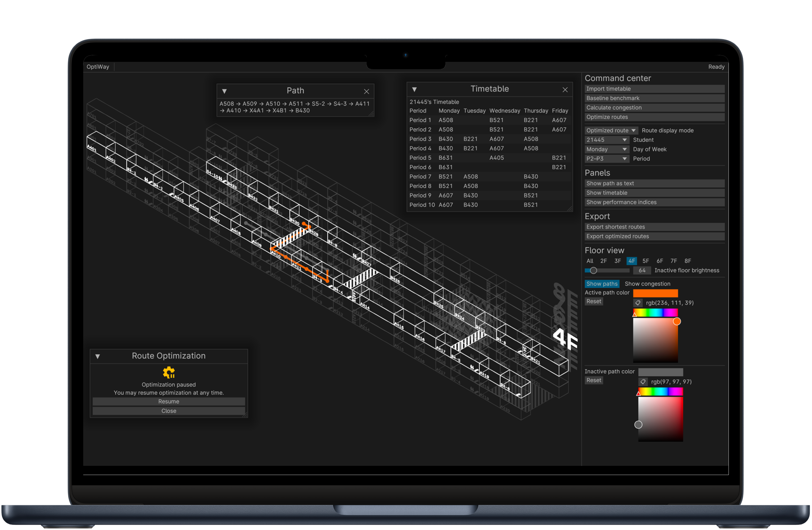The image size is (812, 530).
Task: Select the active 4F floor tab
Action: click(631, 261)
